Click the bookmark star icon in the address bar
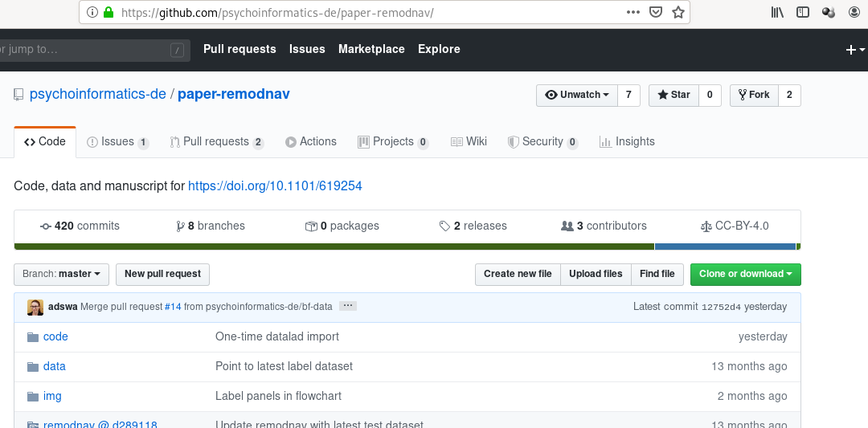Viewport: 868px width, 428px height. pyautogui.click(x=678, y=12)
